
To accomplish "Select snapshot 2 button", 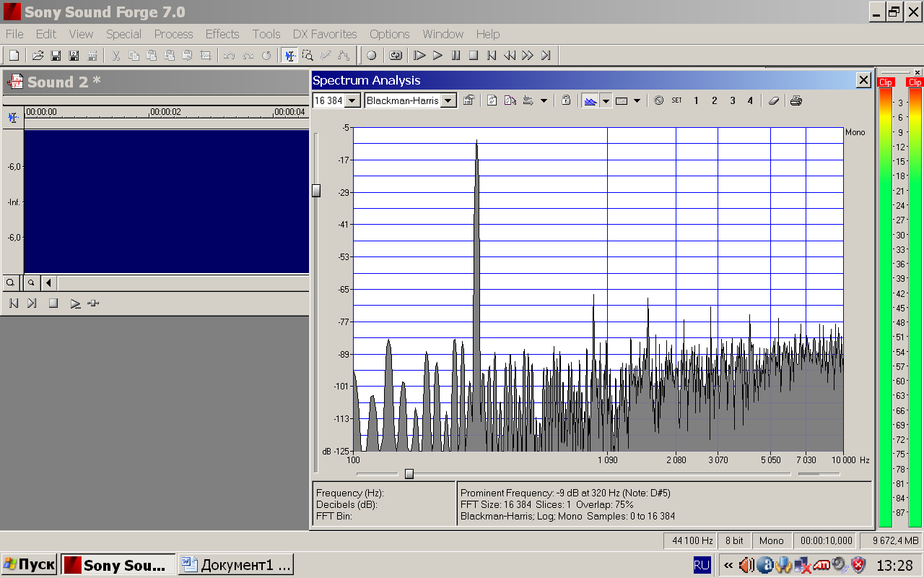I will 714,100.
